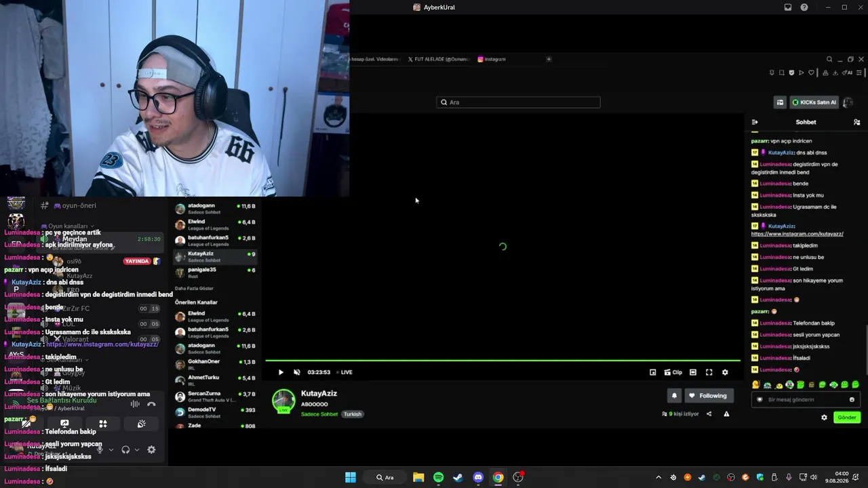The image size is (868, 488).
Task: Expand Daha Fazla Göster in sidebar
Action: point(194,288)
